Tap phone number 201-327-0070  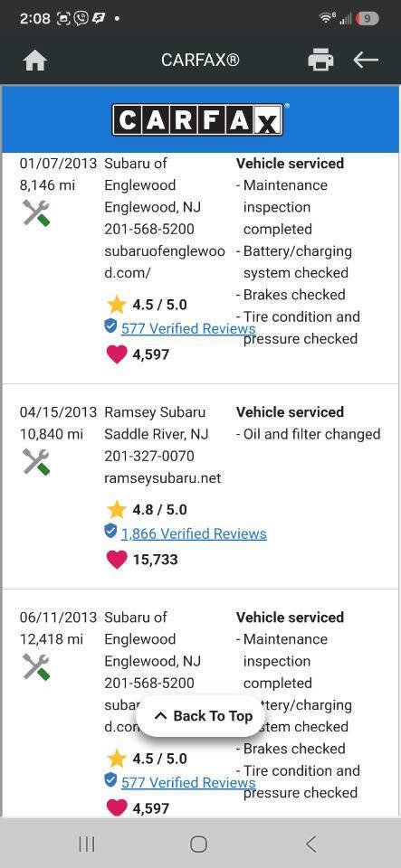tap(149, 456)
